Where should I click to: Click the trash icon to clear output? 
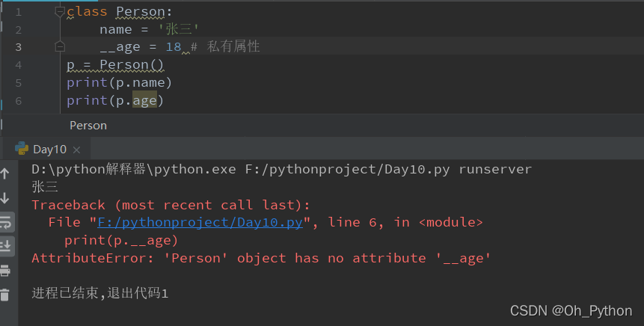tap(4, 295)
